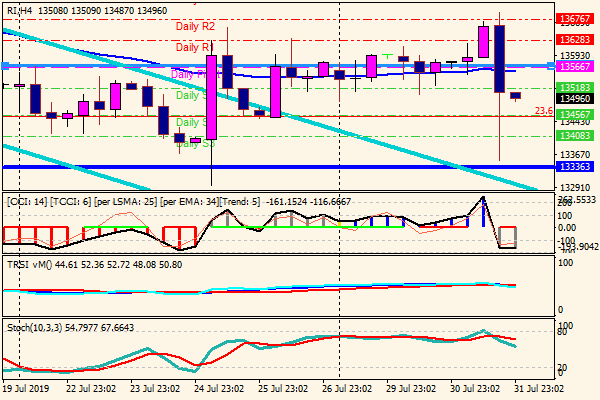Select the 135667 blue price tag
Screen dimensions: 600x400
pyautogui.click(x=574, y=66)
